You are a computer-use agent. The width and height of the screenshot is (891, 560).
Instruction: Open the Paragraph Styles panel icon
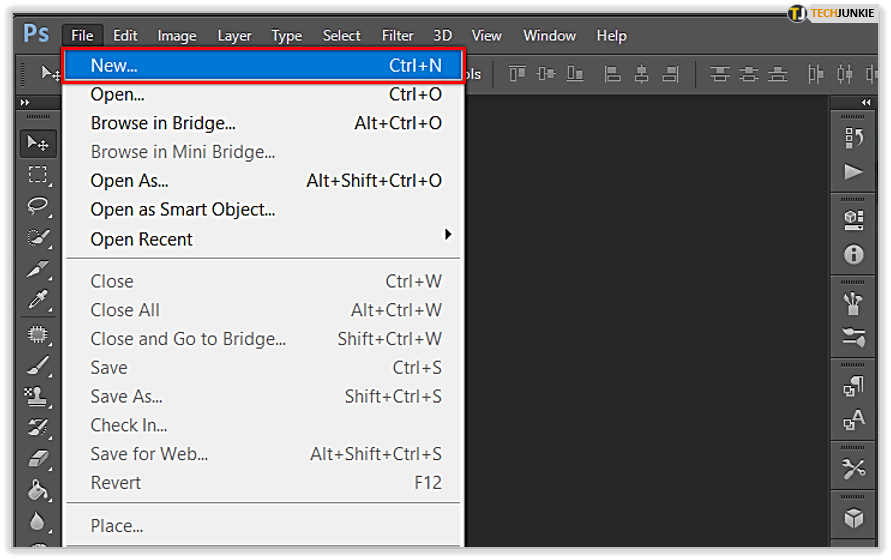tap(853, 387)
